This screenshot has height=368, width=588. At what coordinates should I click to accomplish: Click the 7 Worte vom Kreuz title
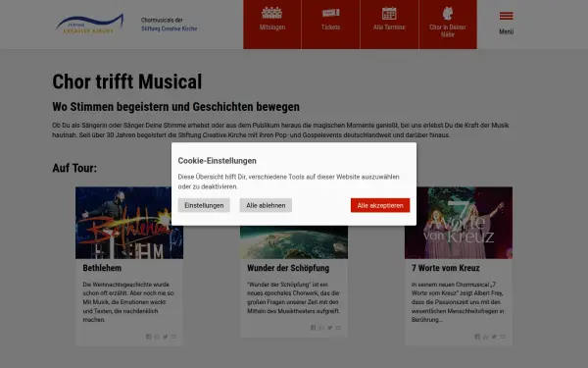click(446, 268)
